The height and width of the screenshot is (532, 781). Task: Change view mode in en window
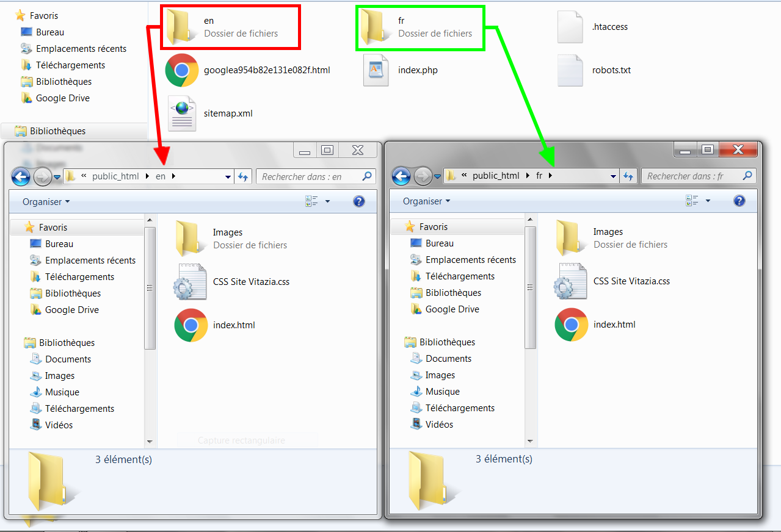click(x=311, y=201)
